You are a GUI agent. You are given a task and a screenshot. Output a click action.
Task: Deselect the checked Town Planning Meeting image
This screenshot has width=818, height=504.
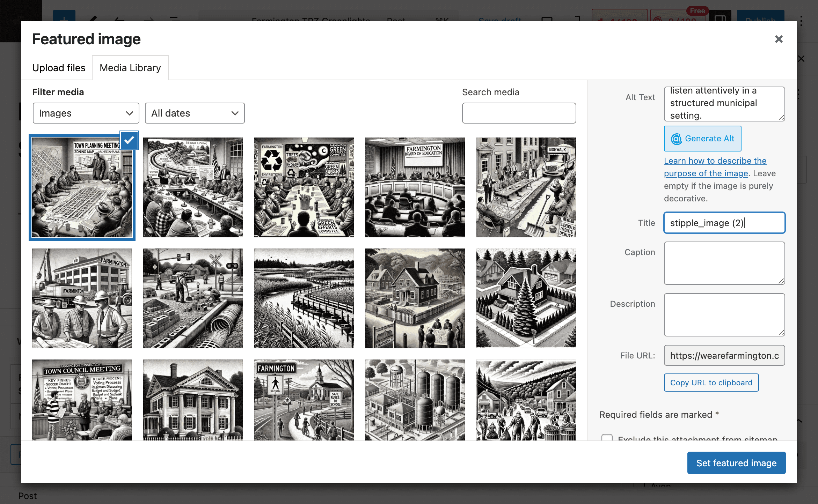pos(129,140)
